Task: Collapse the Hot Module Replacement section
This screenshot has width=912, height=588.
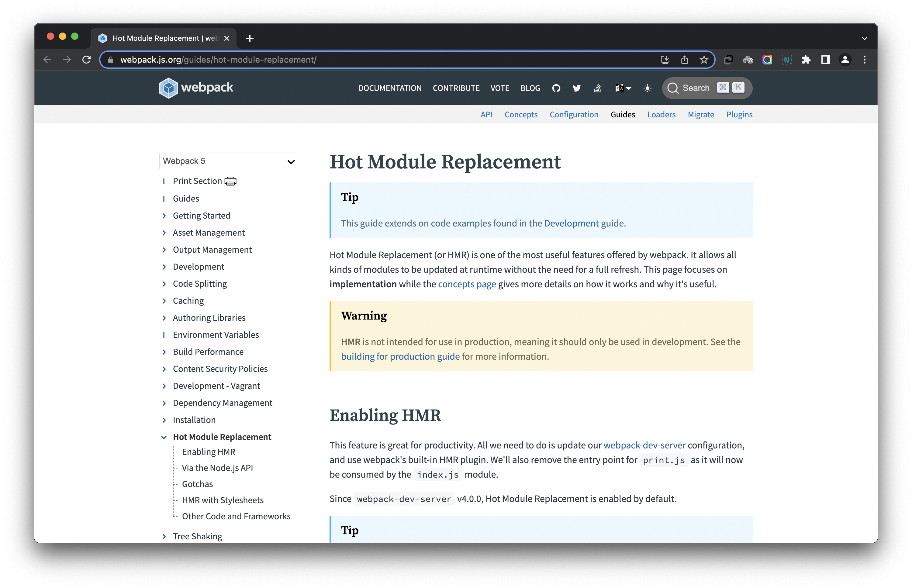Action: [x=164, y=437]
